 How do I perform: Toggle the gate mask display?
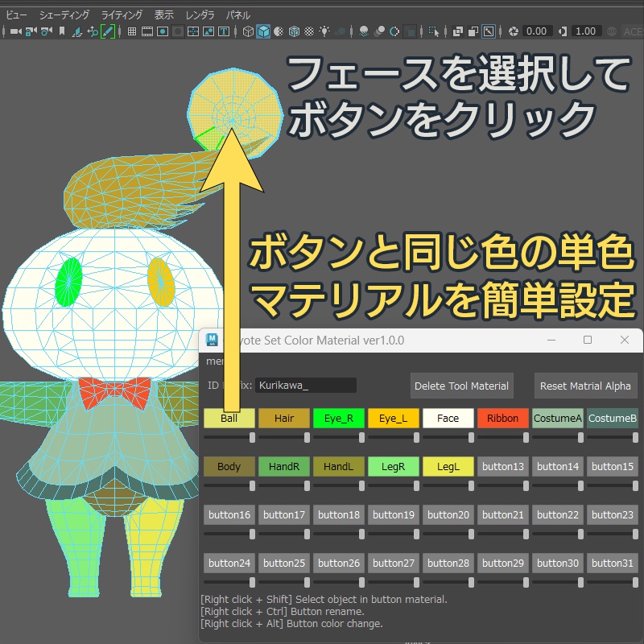click(x=179, y=31)
